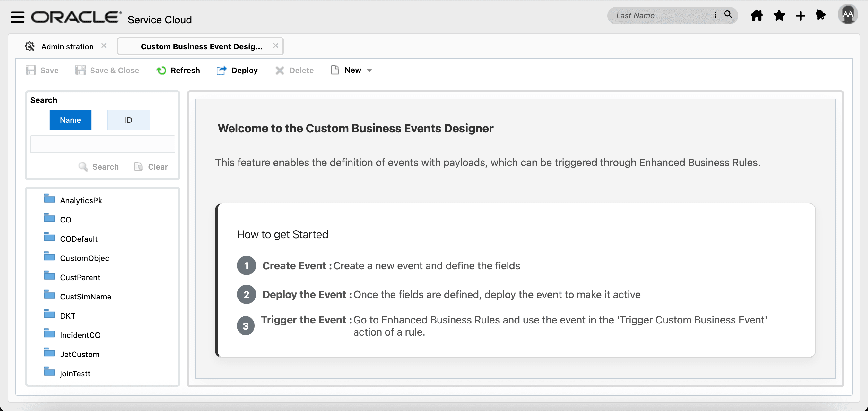Viewport: 868px width, 411px height.
Task: Select the Name search toggle
Action: pos(70,120)
